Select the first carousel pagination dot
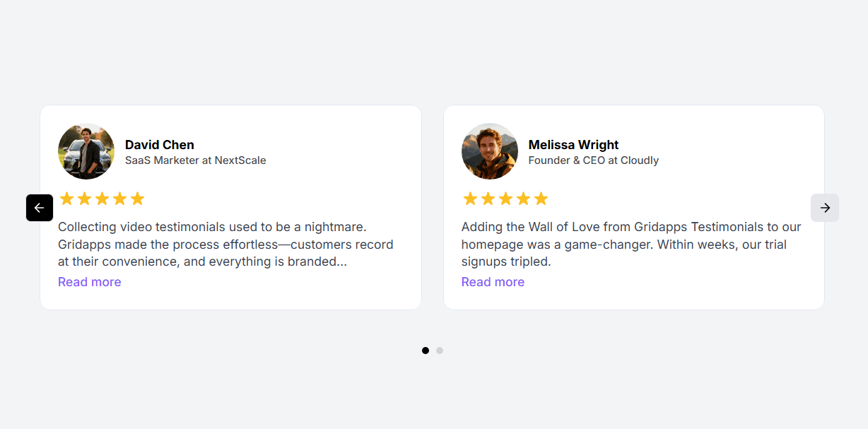Screen dimensions: 868x429 click(x=426, y=350)
